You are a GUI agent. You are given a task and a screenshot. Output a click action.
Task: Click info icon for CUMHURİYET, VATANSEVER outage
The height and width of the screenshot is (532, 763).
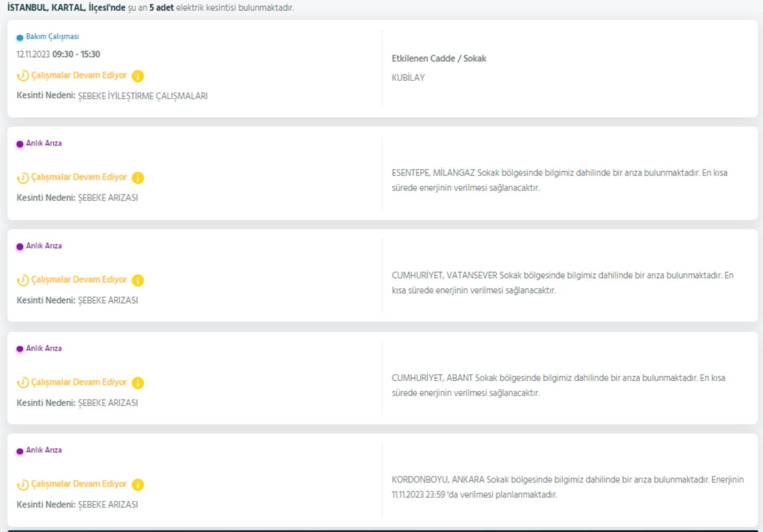pos(138,280)
